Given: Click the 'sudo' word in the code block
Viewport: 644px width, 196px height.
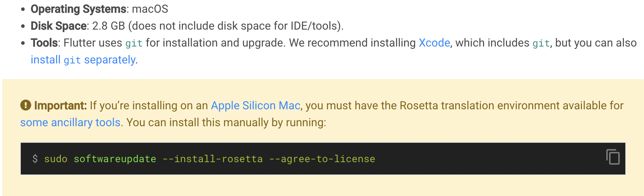Looking at the screenshot, I should (x=56, y=159).
